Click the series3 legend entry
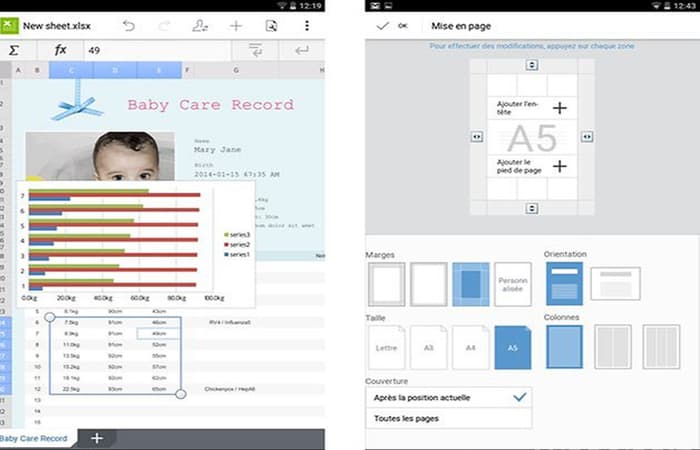Image resolution: width=700 pixels, height=450 pixels. pyautogui.click(x=237, y=235)
